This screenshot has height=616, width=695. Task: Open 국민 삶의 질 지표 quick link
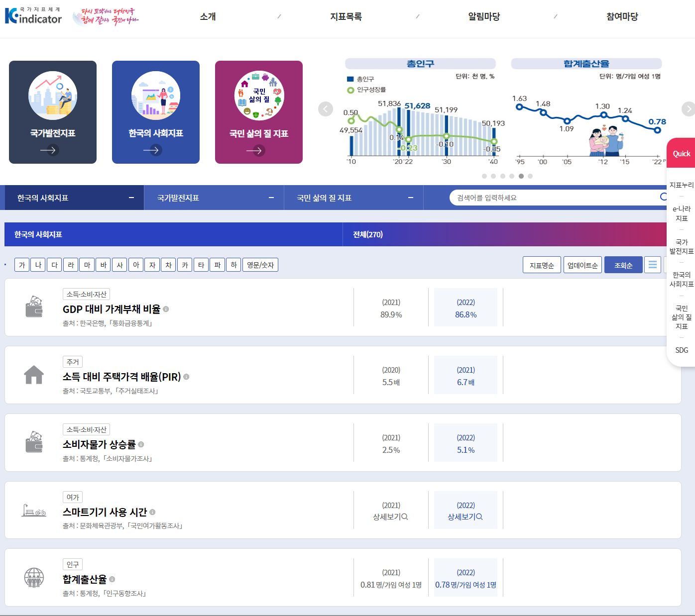pos(682,317)
